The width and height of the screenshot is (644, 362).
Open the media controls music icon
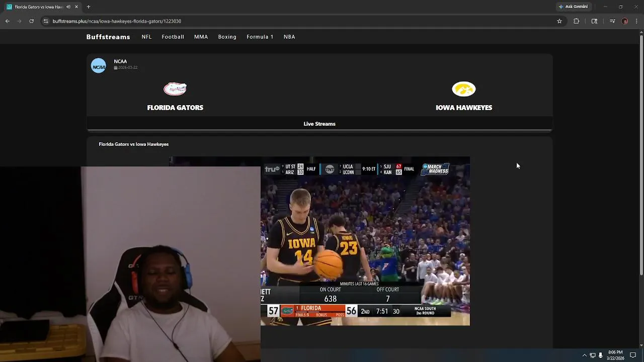[x=612, y=21]
